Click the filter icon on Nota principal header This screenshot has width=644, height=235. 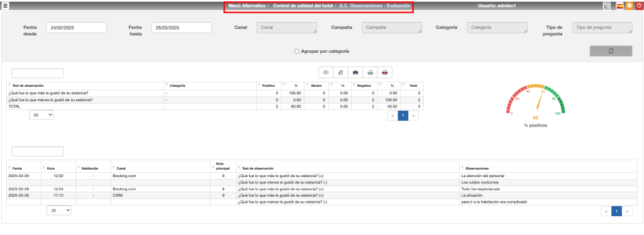coord(213,167)
